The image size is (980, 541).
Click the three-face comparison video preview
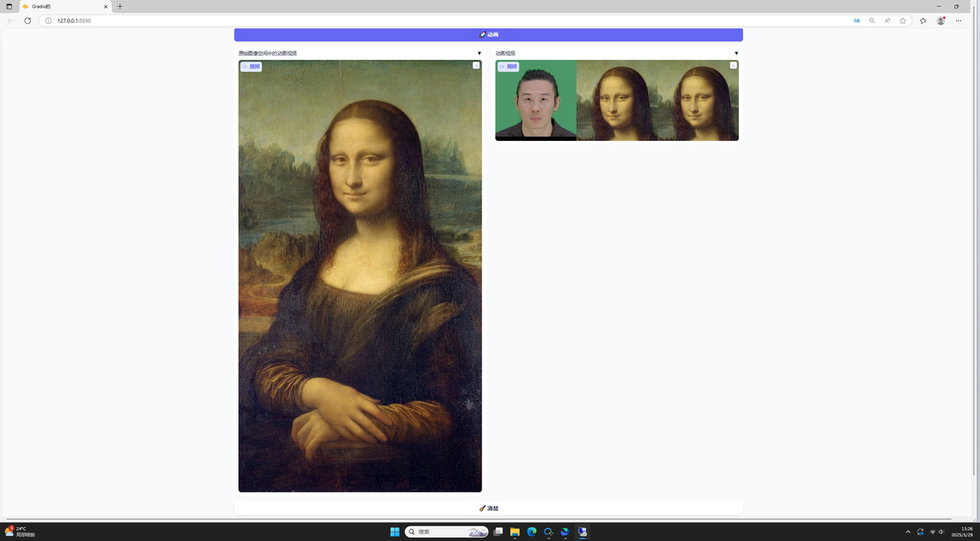[x=617, y=100]
